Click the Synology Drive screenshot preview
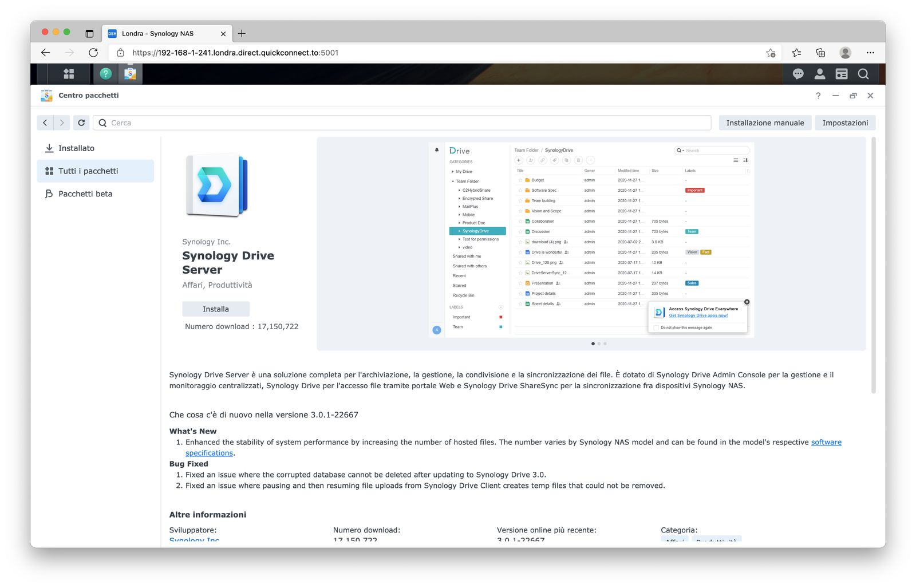This screenshot has width=916, height=588. pos(591,239)
